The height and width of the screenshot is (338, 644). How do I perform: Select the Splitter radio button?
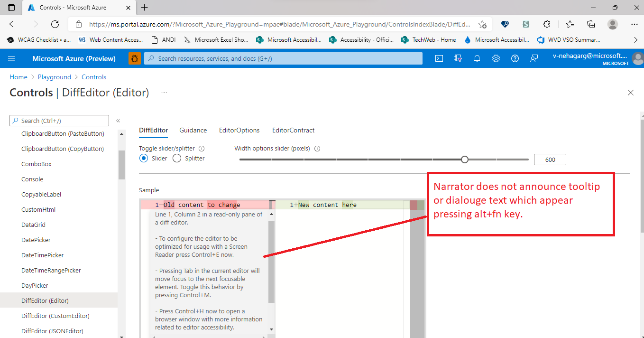tap(176, 158)
